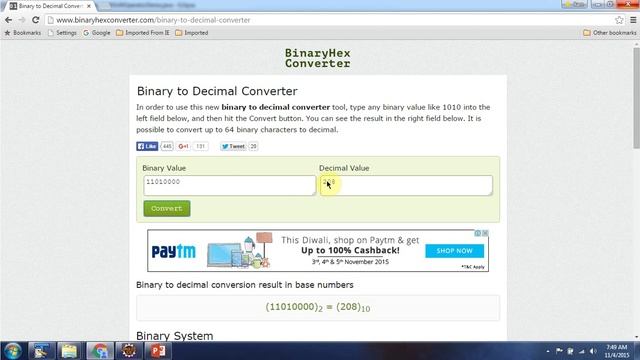Click the volume speaker tray icon
Viewport: 640px width, 360px height.
click(593, 351)
